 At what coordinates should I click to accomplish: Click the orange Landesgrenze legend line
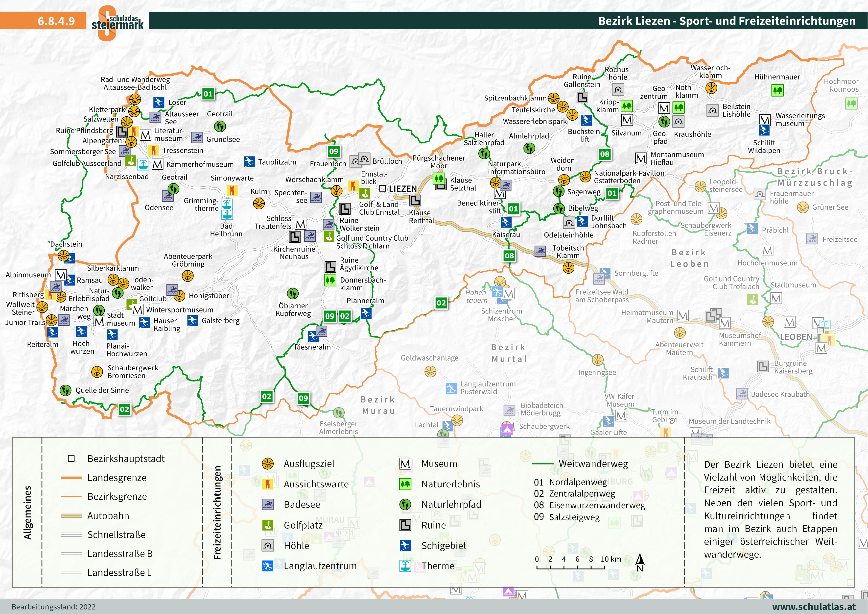click(x=71, y=478)
